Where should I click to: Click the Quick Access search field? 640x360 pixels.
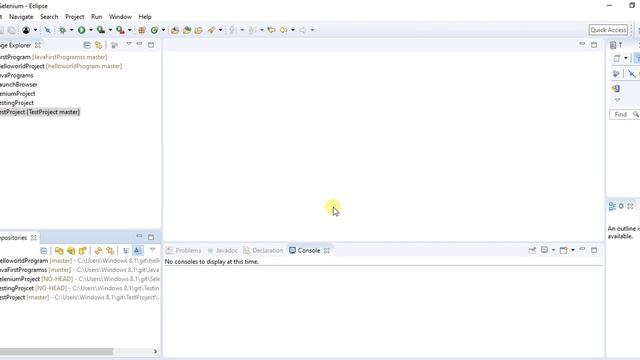[608, 30]
